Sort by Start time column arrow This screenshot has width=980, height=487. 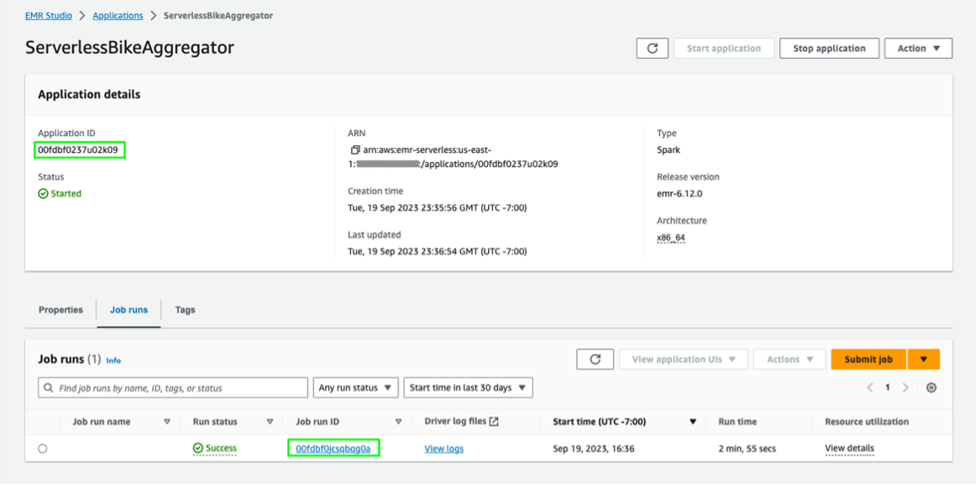pos(693,422)
